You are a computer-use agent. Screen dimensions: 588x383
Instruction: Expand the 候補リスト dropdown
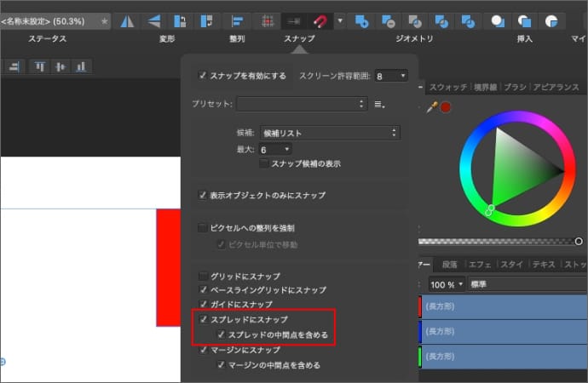[x=330, y=133]
